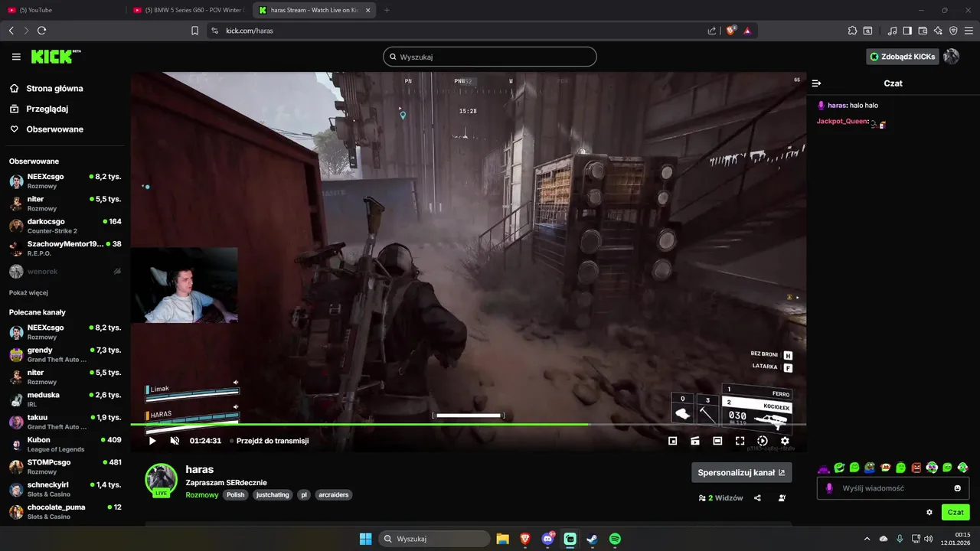Insert the Pepe frog quick emote
The height and width of the screenshot is (551, 980).
coord(870,468)
